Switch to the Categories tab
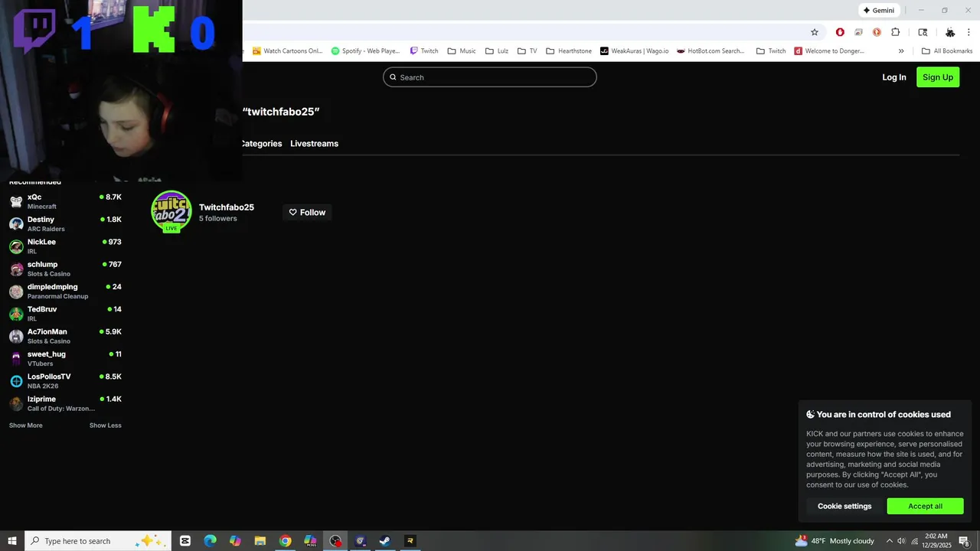This screenshot has height=551, width=980. pos(262,144)
